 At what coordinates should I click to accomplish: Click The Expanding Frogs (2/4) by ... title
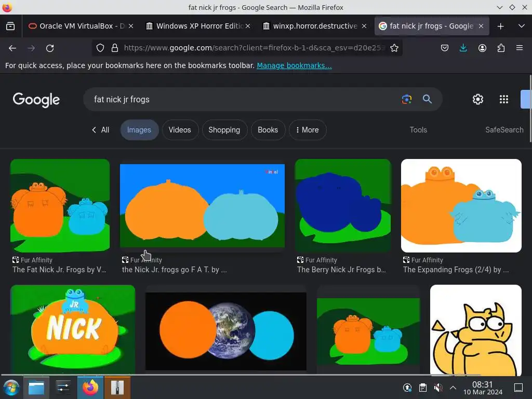coord(456,270)
